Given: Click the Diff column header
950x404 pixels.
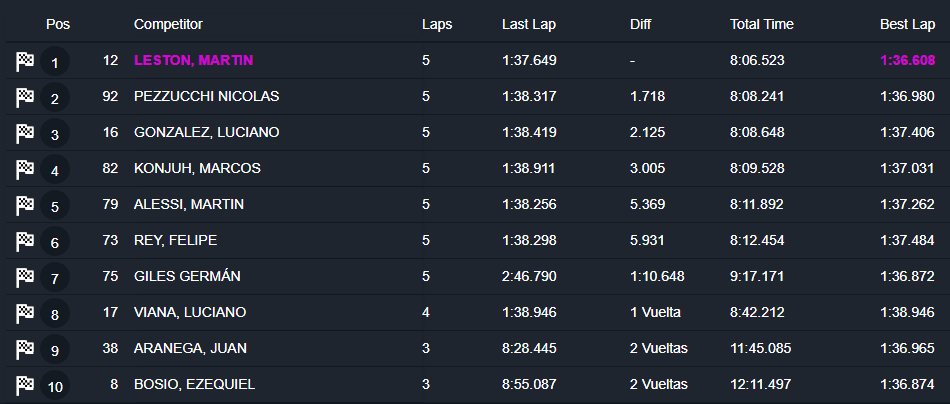Looking at the screenshot, I should pos(641,24).
